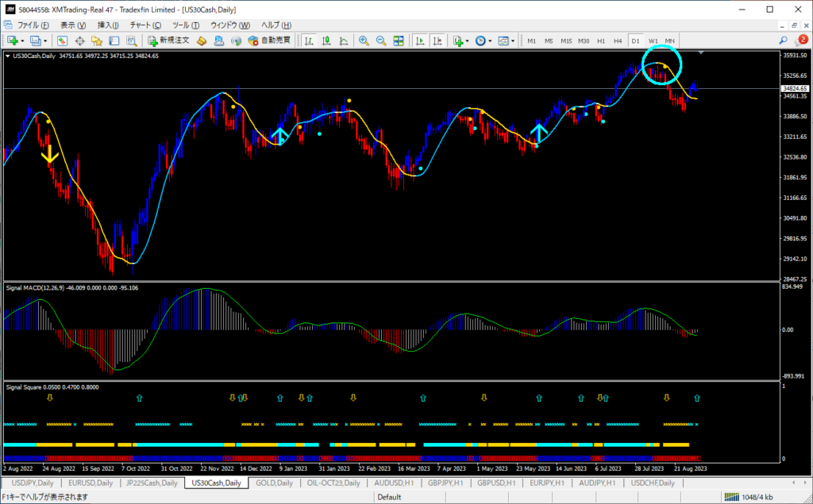Switch to the AUDUSD,H1 chart tab

click(x=394, y=483)
